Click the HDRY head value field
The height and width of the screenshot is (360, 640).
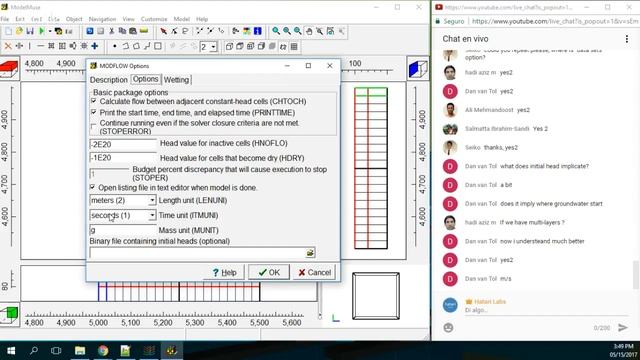[123, 158]
